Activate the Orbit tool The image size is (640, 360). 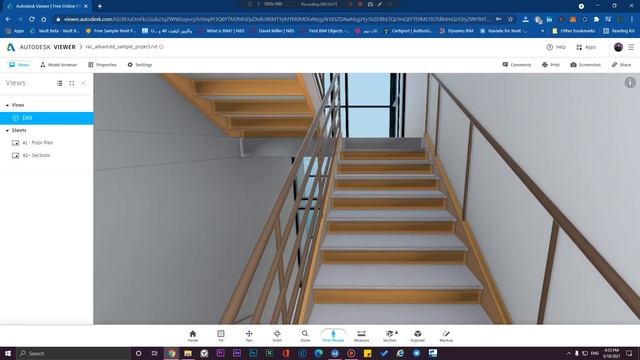click(277, 336)
